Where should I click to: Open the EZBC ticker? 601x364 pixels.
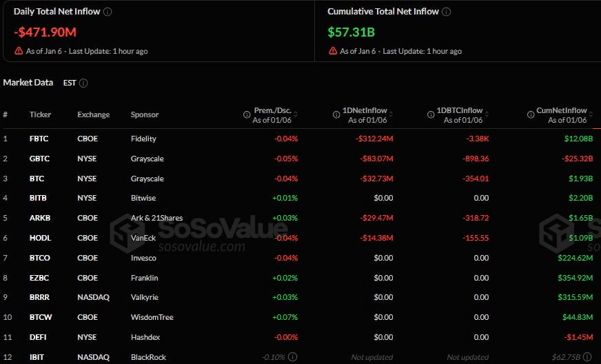click(x=39, y=278)
